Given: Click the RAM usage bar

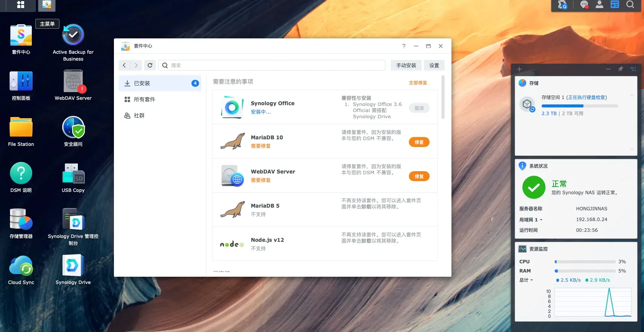Looking at the screenshot, I should pyautogui.click(x=585, y=271).
